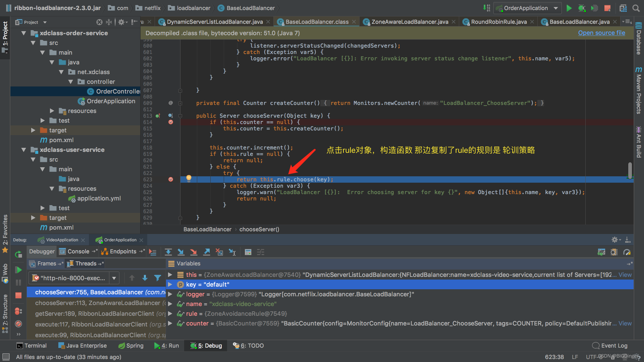Stop the debug session red square
Image resolution: width=644 pixels, height=362 pixels.
(18, 295)
